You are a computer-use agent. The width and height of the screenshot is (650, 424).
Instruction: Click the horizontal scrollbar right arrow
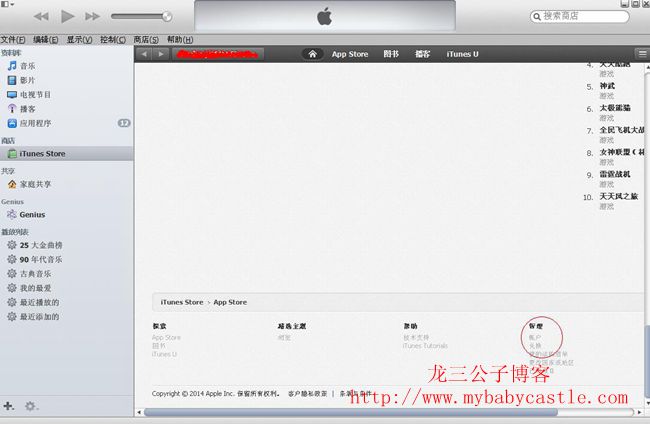pyautogui.click(x=639, y=412)
